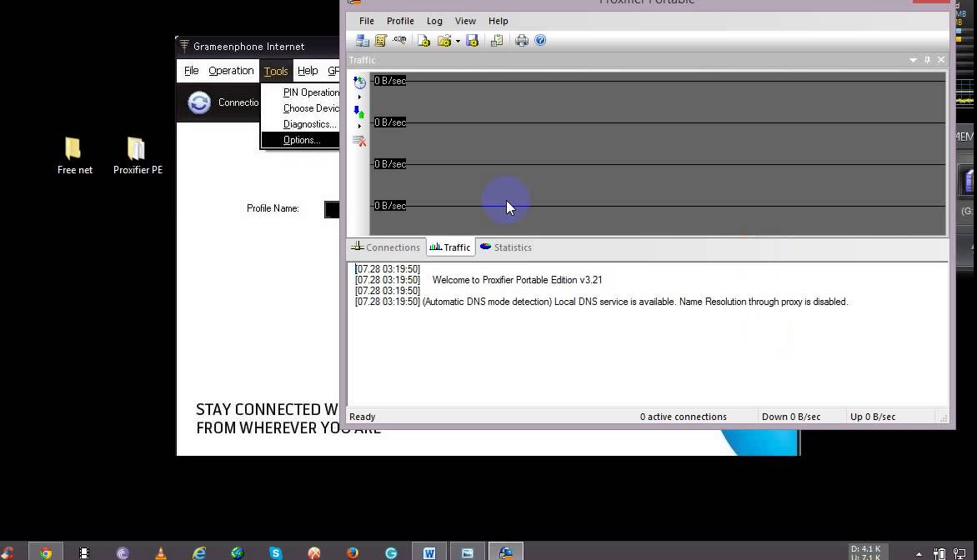The image size is (977, 560).
Task: Switch to the Connections tab
Action: point(386,247)
